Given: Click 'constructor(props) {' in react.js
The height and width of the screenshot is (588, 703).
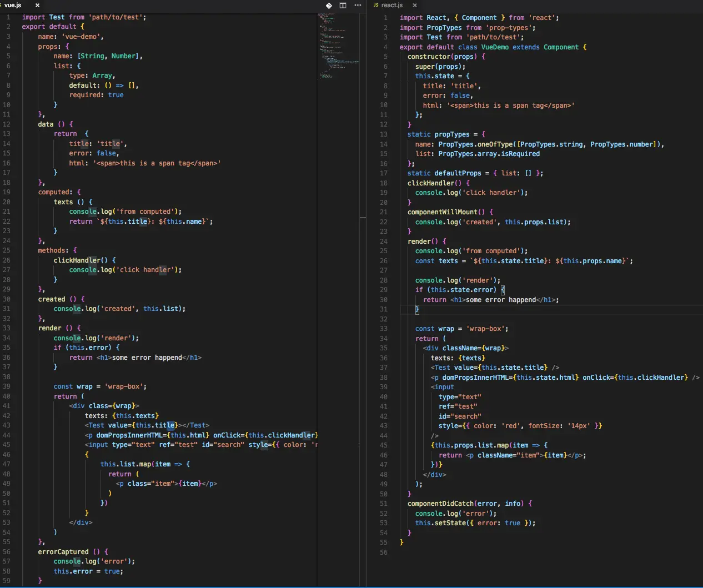Looking at the screenshot, I should (x=446, y=57).
